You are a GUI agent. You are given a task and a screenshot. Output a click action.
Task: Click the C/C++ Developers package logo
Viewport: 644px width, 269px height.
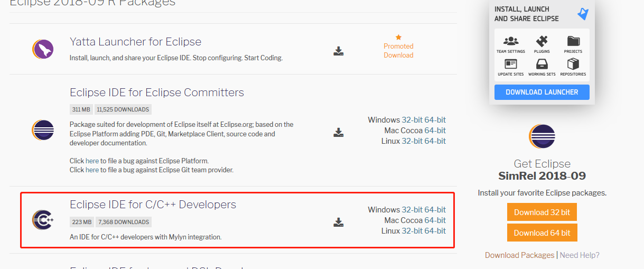pyautogui.click(x=43, y=220)
